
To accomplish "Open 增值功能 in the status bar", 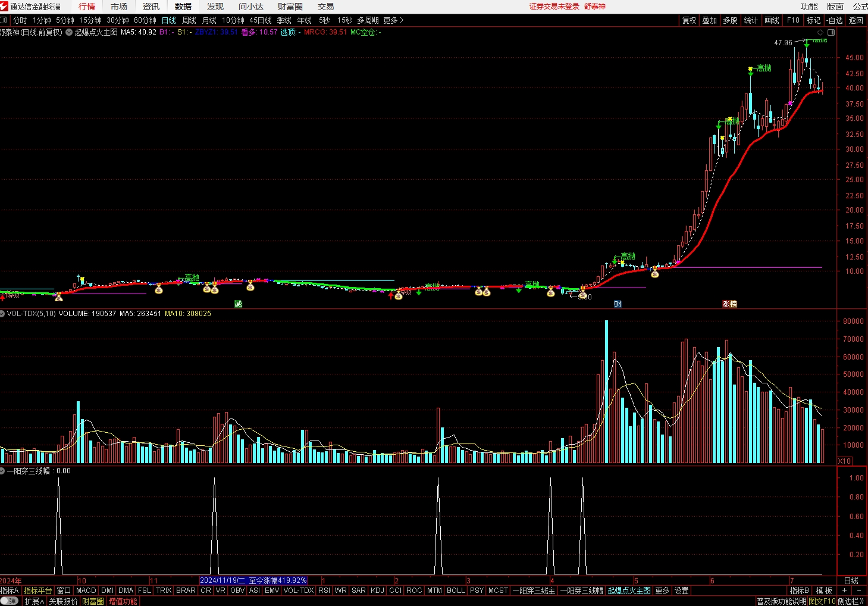I will (123, 601).
